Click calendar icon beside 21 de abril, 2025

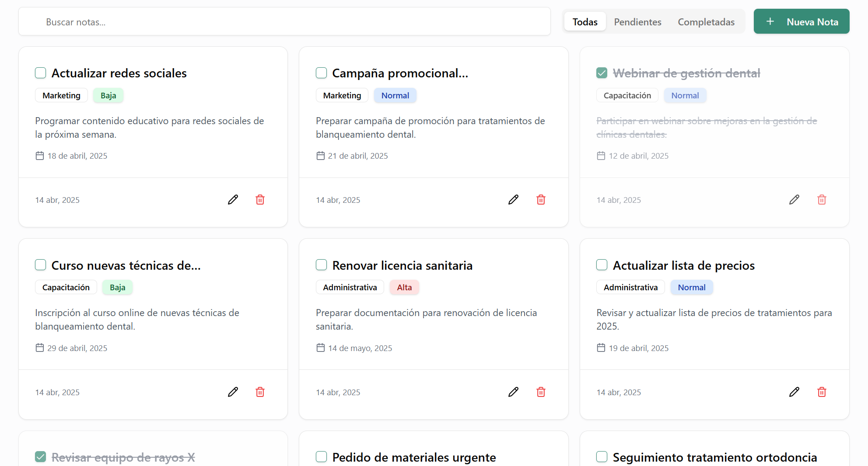321,156
